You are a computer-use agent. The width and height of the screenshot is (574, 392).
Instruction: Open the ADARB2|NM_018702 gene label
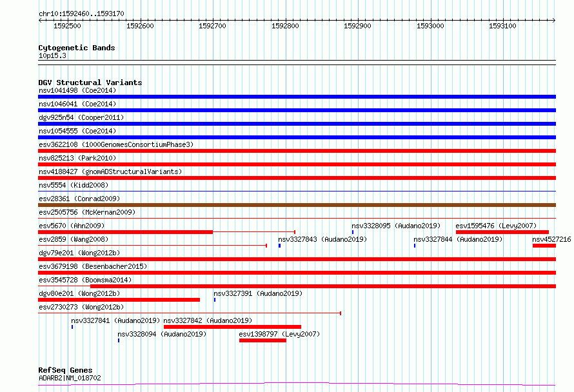click(70, 378)
